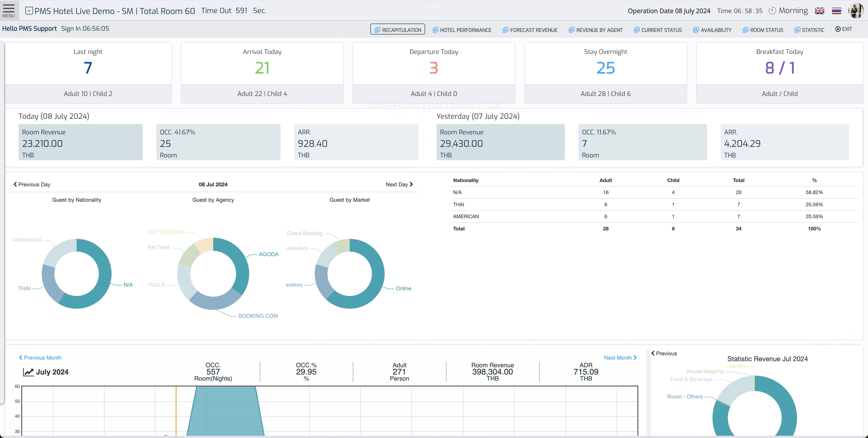Click the Last night count 7
The image size is (868, 438).
(x=88, y=68)
